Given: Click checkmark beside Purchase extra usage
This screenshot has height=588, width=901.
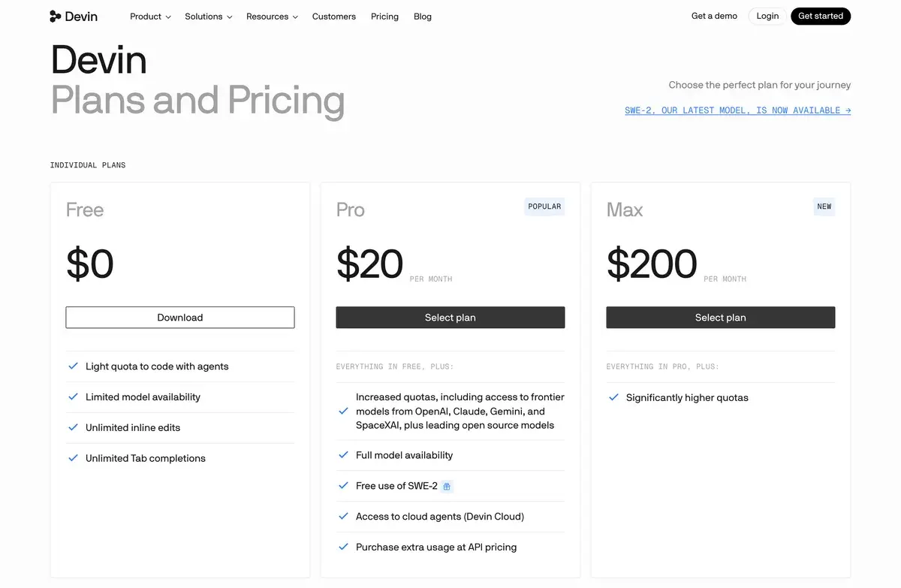Looking at the screenshot, I should [343, 547].
